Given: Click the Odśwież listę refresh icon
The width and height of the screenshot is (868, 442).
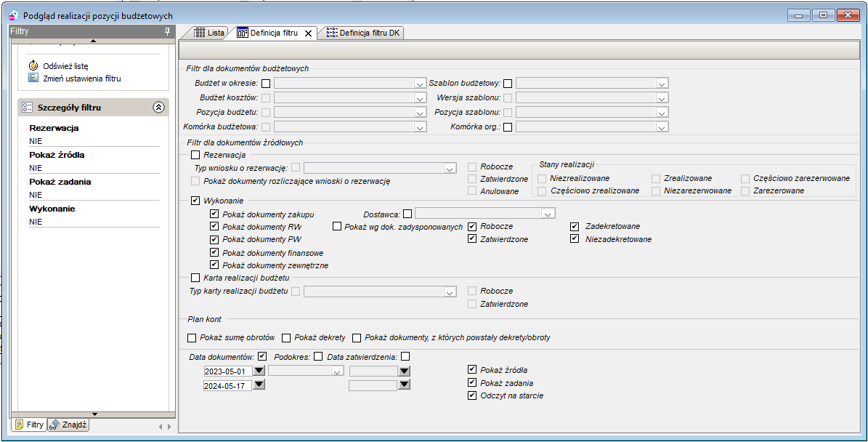Looking at the screenshot, I should (x=33, y=65).
